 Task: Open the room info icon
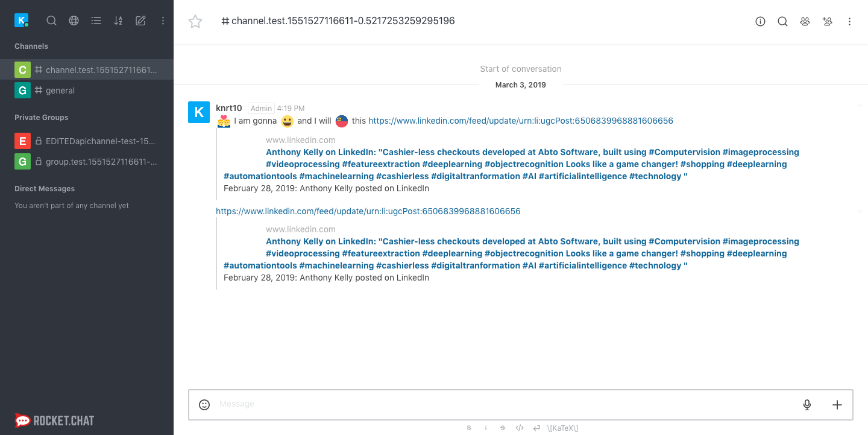point(761,22)
